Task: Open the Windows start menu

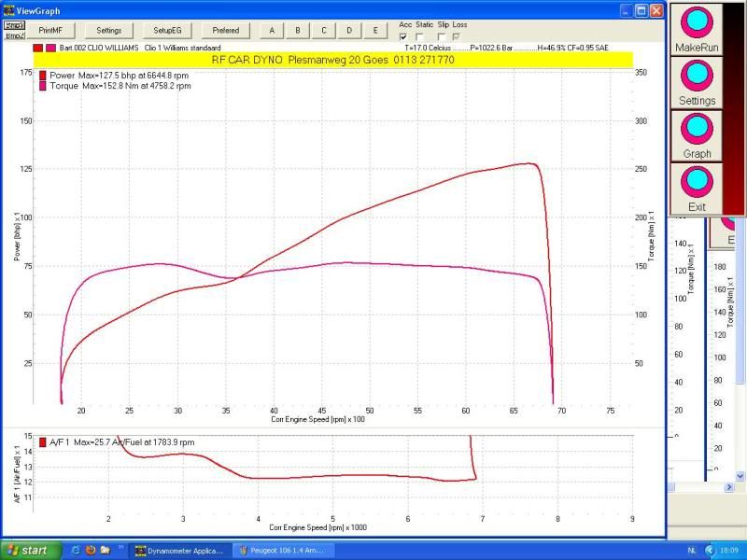Action: tap(31, 551)
